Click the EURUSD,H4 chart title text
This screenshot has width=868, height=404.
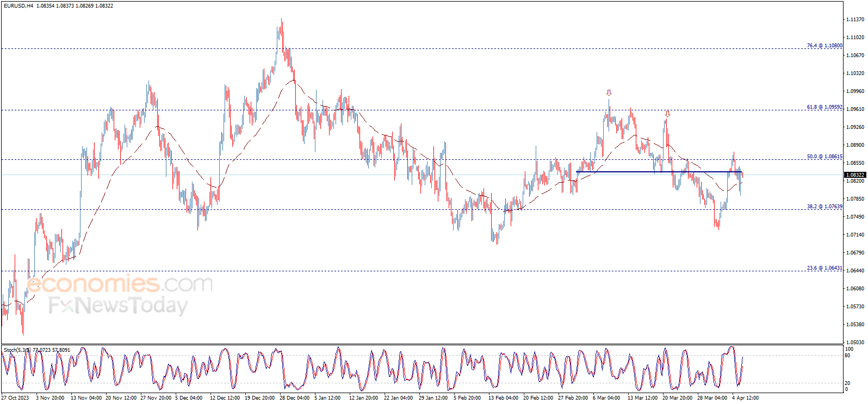click(18, 6)
